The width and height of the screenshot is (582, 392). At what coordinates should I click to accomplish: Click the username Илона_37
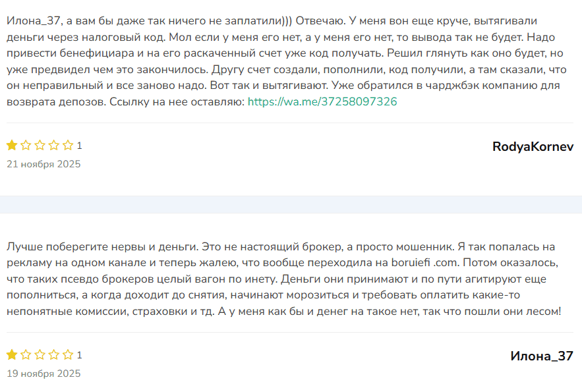point(542,354)
